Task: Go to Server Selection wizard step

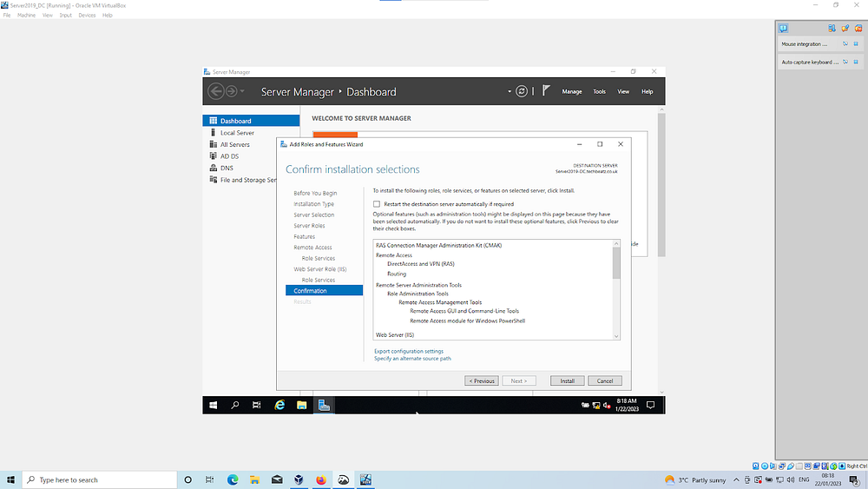Action: 314,215
